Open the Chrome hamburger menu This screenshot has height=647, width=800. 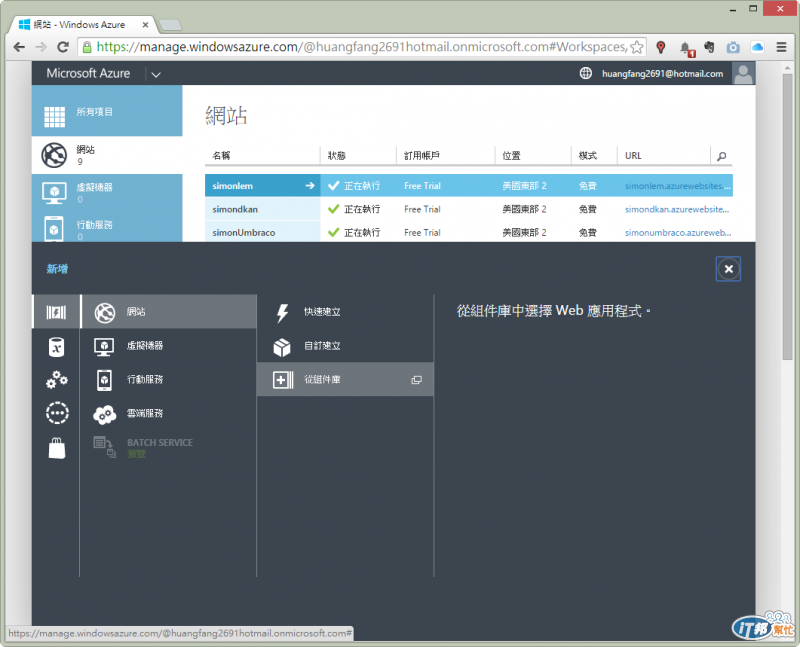pos(781,47)
